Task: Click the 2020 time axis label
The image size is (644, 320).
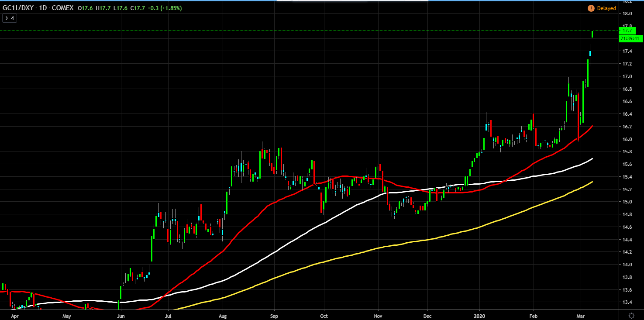Action: point(480,315)
